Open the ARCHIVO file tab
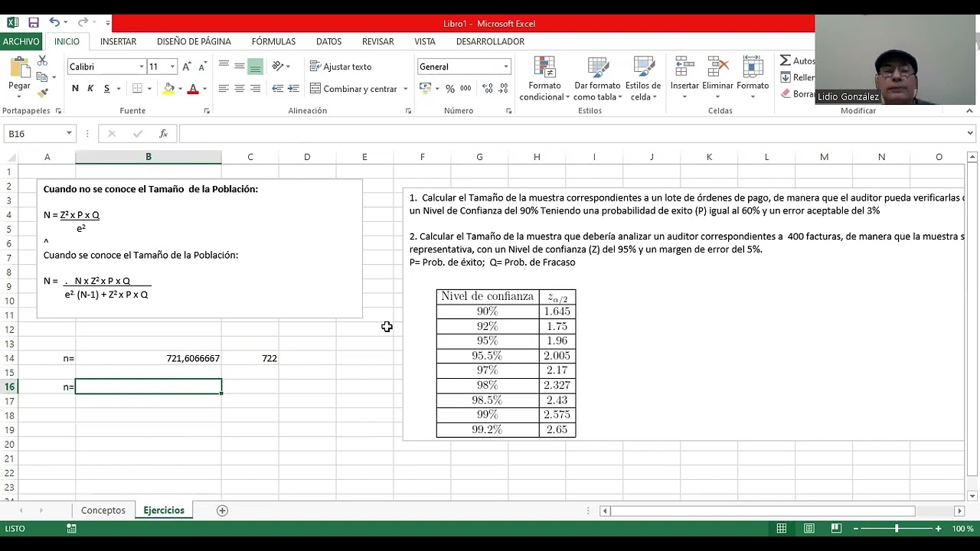 tap(21, 41)
